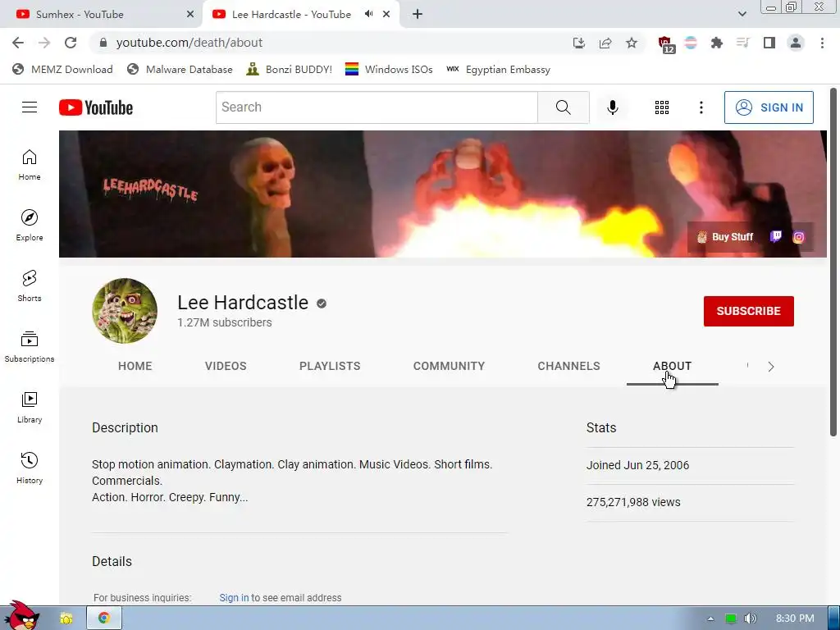Show hidden tray icons arrow
This screenshot has height=630, width=840.
711,619
